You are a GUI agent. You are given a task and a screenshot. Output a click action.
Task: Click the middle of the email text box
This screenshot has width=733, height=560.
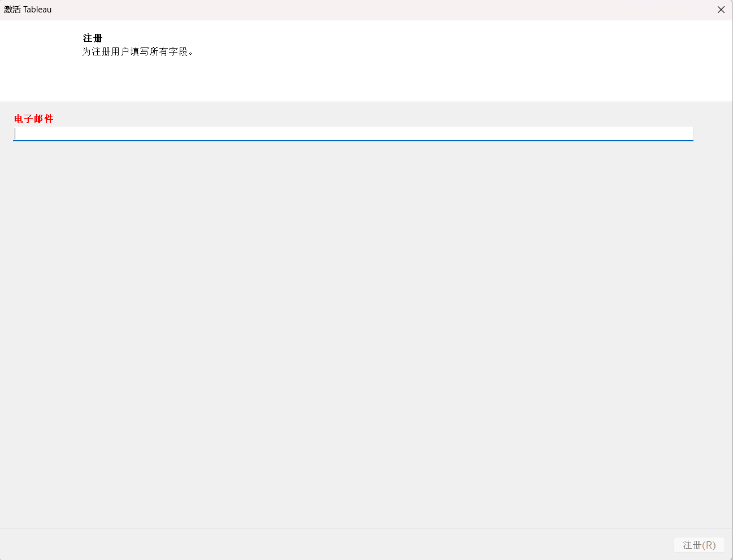(353, 133)
